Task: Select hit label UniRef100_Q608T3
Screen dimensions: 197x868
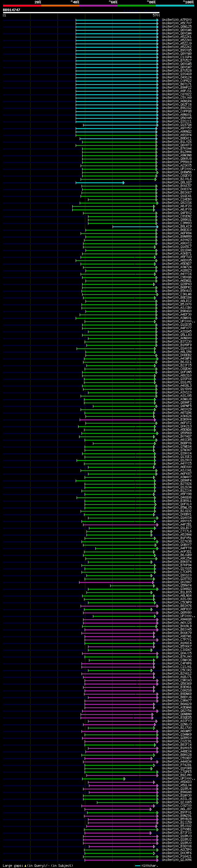Action: pyautogui.click(x=177, y=145)
